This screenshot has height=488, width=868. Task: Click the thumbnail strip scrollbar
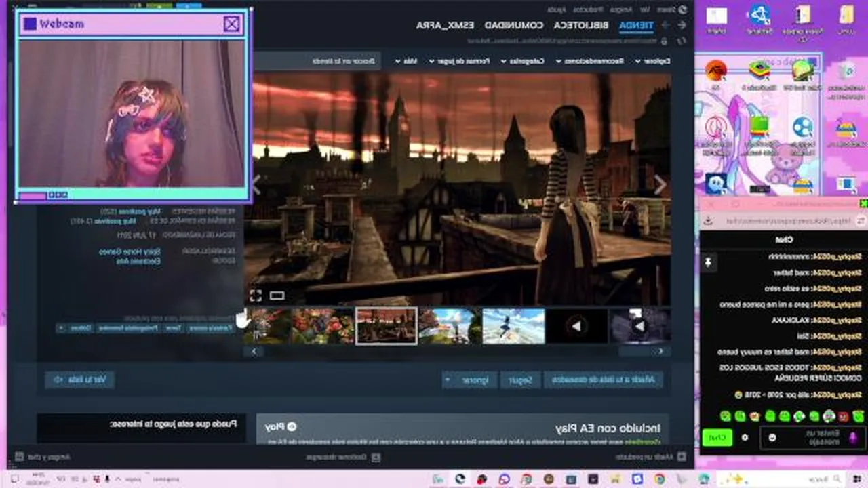coord(458,351)
